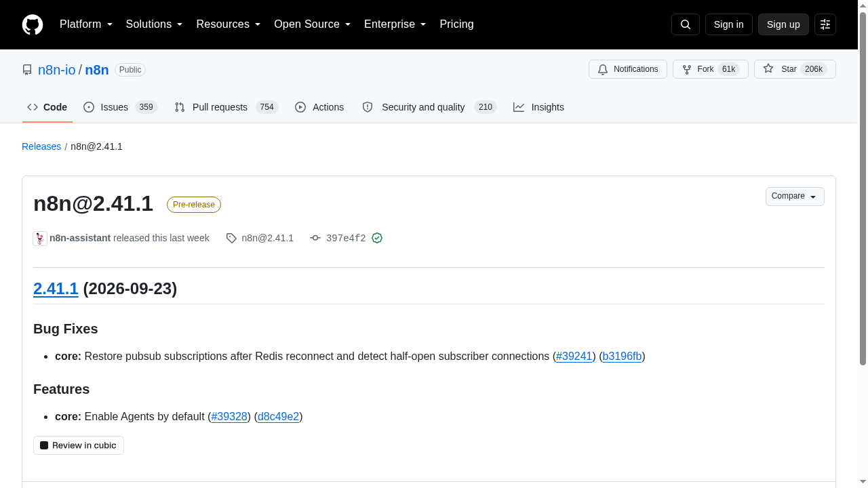
Task: Open the Pricing page
Action: tap(456, 24)
